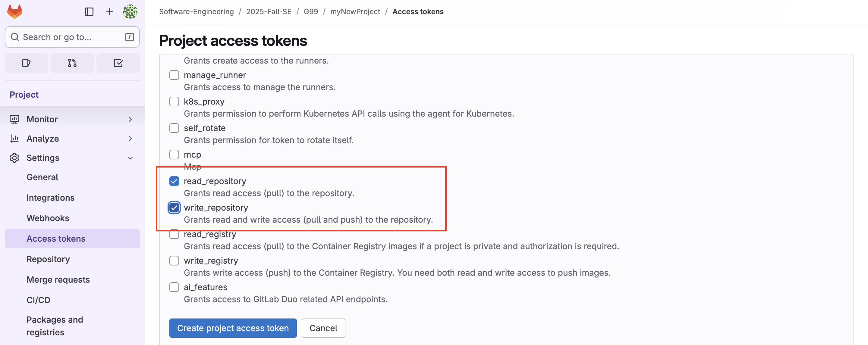The width and height of the screenshot is (868, 345).
Task: Enable the manage_runner scope checkbox
Action: [174, 75]
